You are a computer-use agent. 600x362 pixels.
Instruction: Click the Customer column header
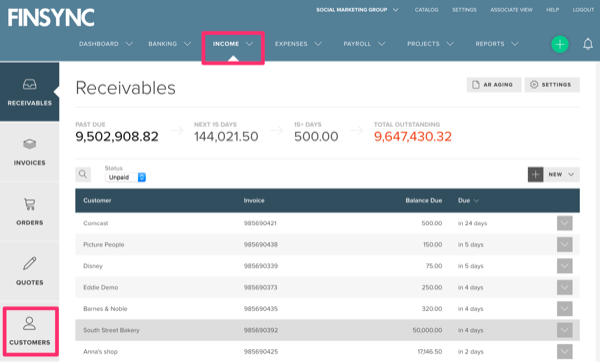coord(97,201)
